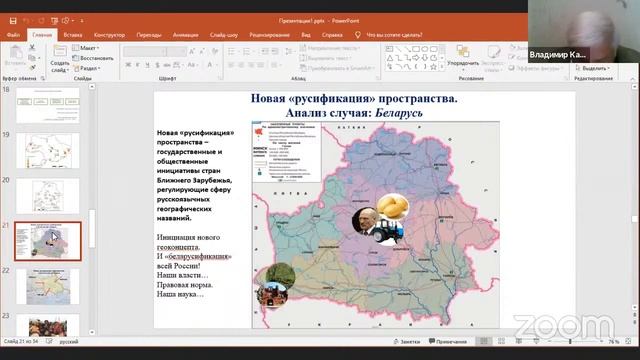The height and width of the screenshot is (360, 640).
Task: Click the Decrease Font Size icon
Action: click(x=203, y=51)
